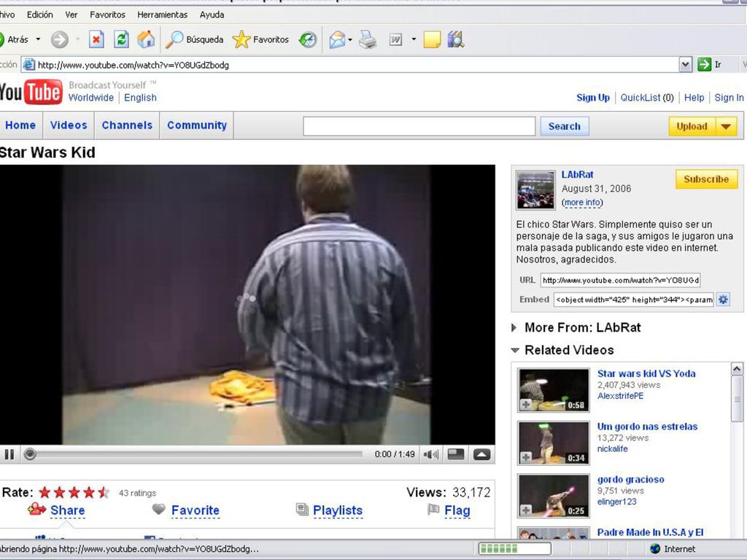Click the browser Forward arrow button

[x=60, y=39]
